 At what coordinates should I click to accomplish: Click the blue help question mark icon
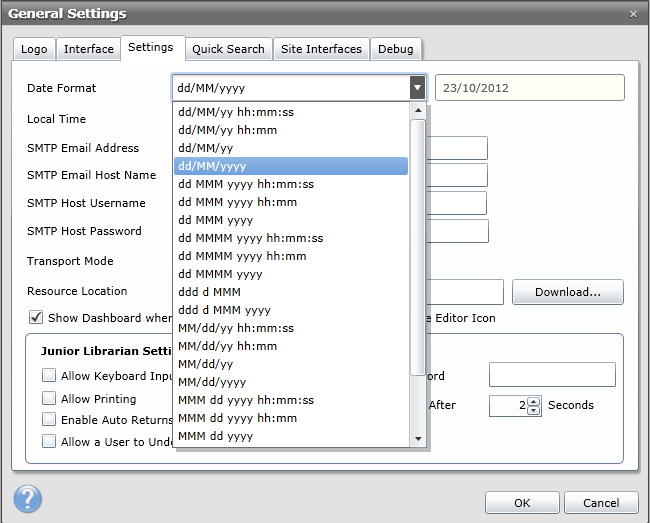point(28,499)
